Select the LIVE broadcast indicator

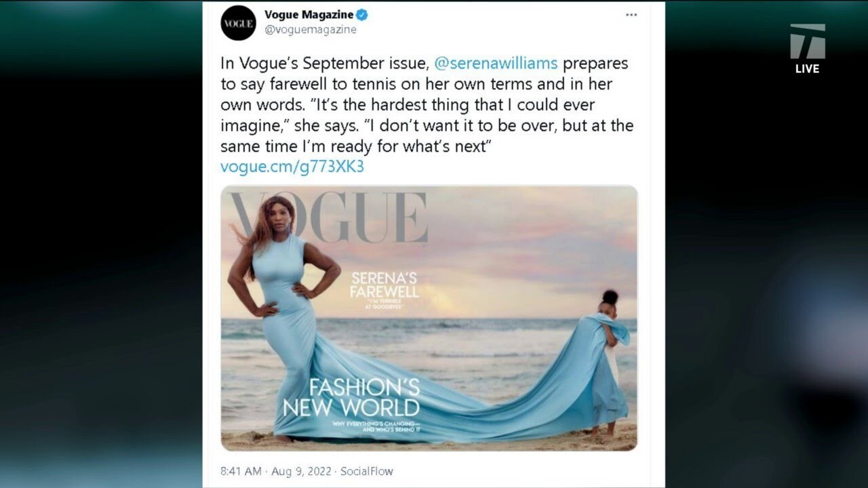coord(808,68)
